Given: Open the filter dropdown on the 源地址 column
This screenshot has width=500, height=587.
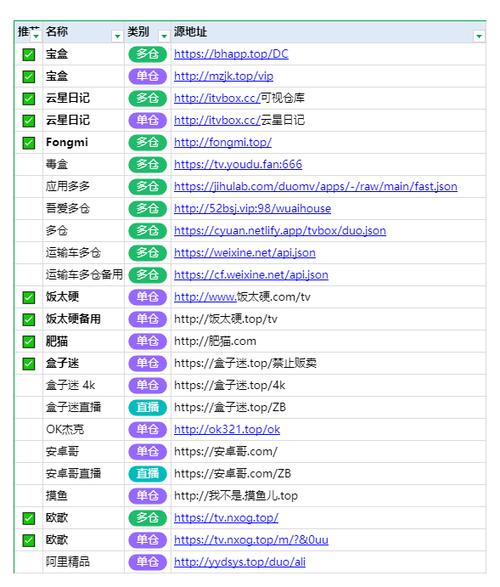Looking at the screenshot, I should pyautogui.click(x=479, y=36).
